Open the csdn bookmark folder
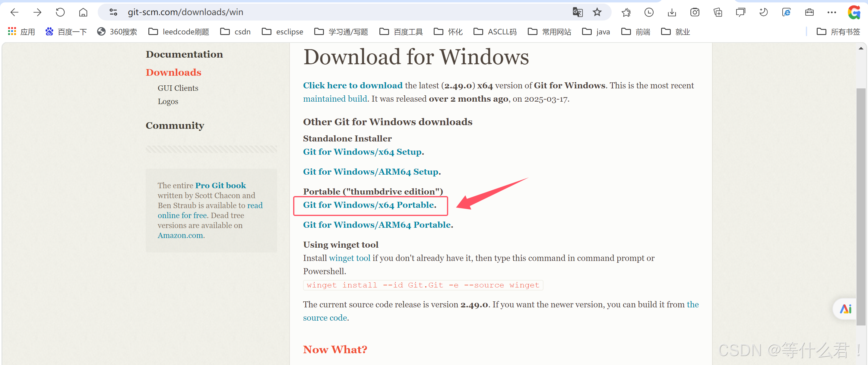Screen dimensions: 868x365 236,32
